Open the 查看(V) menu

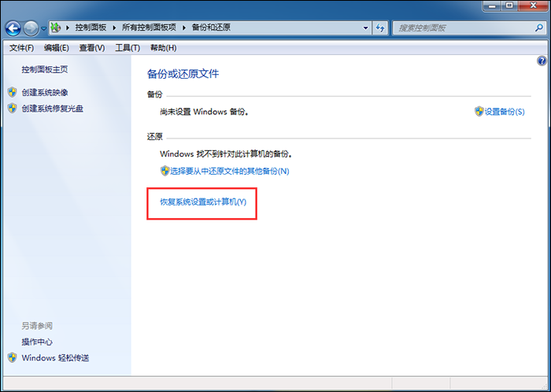pos(92,48)
